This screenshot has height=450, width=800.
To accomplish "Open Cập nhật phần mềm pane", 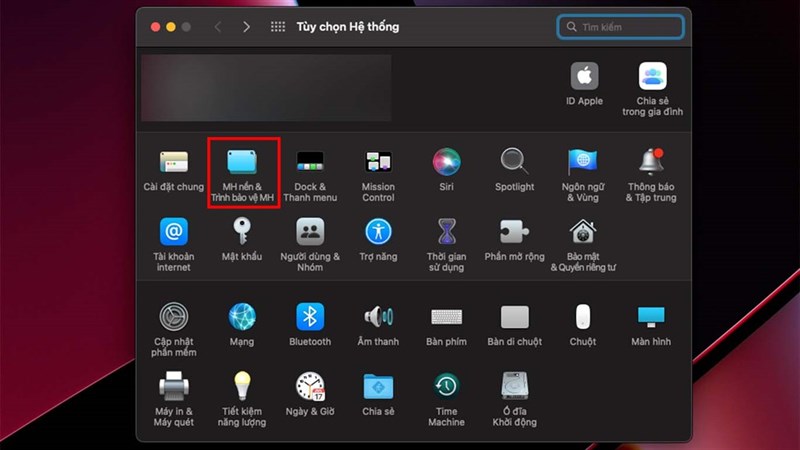I will (x=173, y=329).
